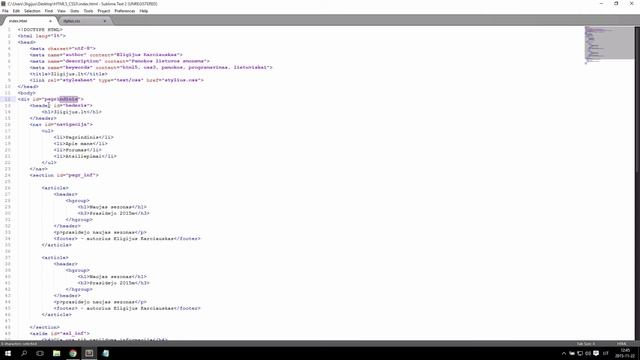Close the second CSS file tab
640x360 pixels.
tap(104, 21)
